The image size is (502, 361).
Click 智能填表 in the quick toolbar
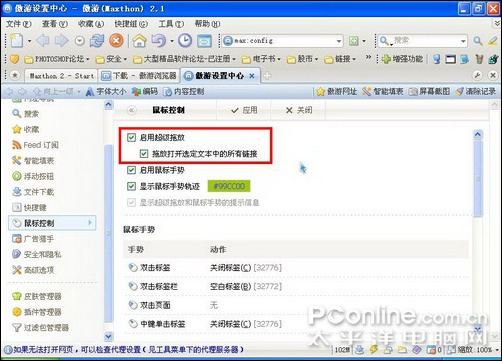(x=383, y=91)
